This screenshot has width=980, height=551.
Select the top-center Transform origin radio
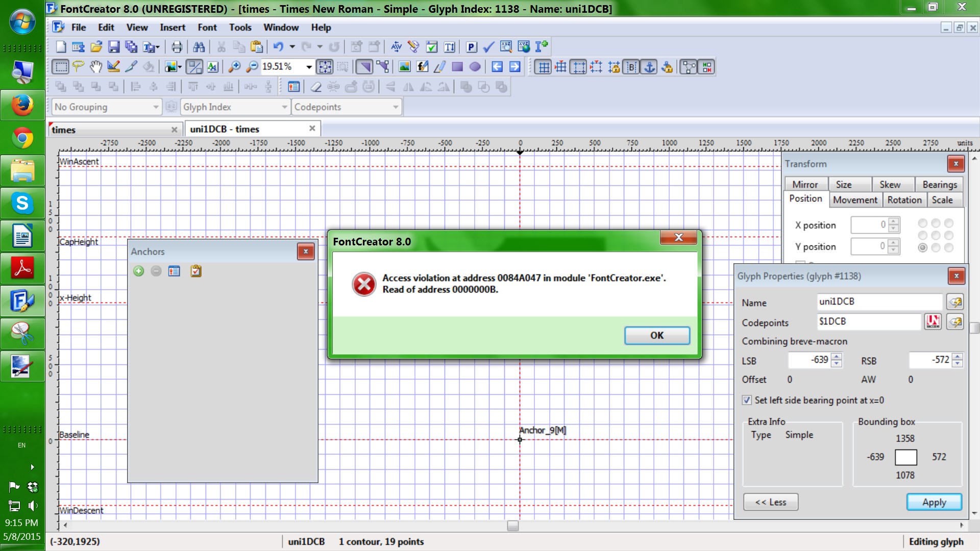[936, 223]
